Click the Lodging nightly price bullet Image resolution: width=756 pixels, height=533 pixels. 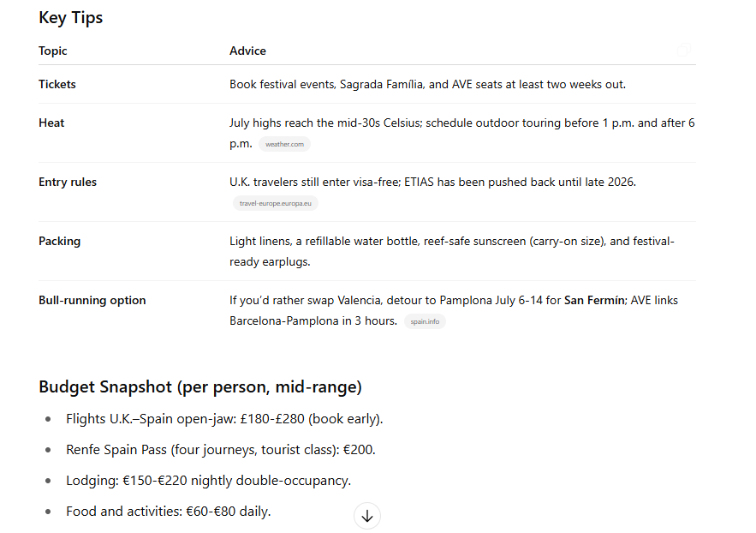pyautogui.click(x=208, y=481)
